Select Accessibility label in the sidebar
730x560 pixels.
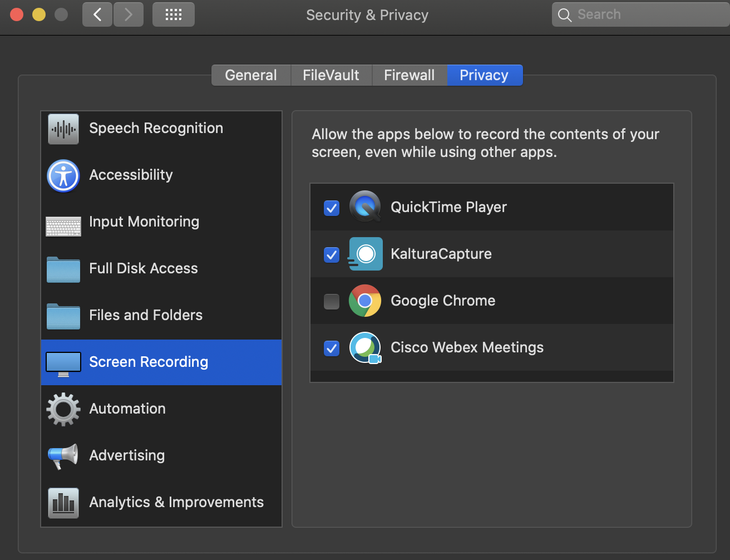131,175
